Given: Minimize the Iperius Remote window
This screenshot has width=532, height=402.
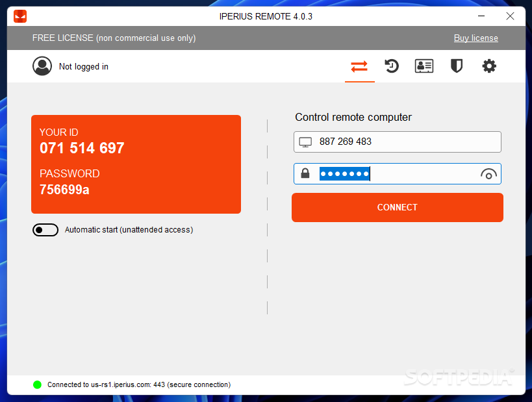Looking at the screenshot, I should [481, 16].
